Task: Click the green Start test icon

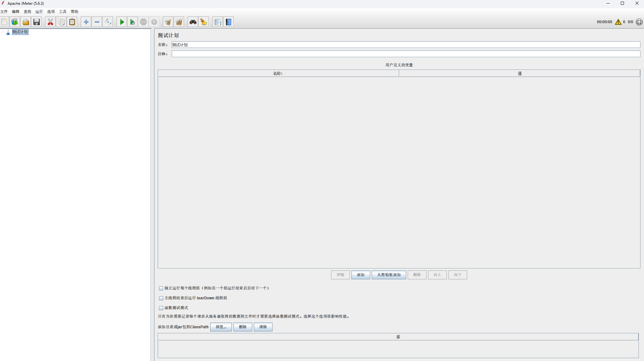Action: [121, 22]
